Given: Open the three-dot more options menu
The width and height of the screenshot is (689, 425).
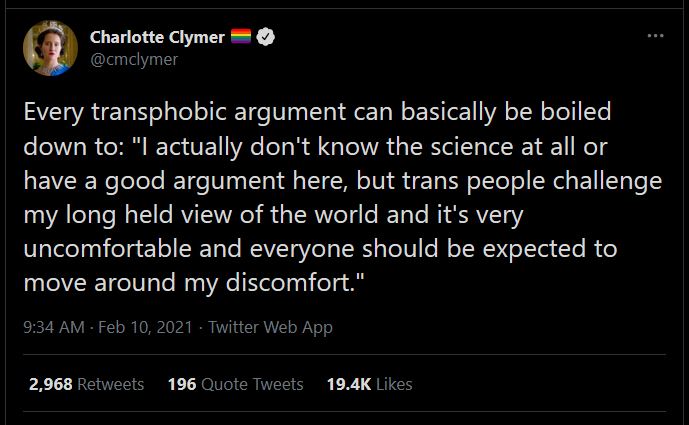Looking at the screenshot, I should coord(655,37).
